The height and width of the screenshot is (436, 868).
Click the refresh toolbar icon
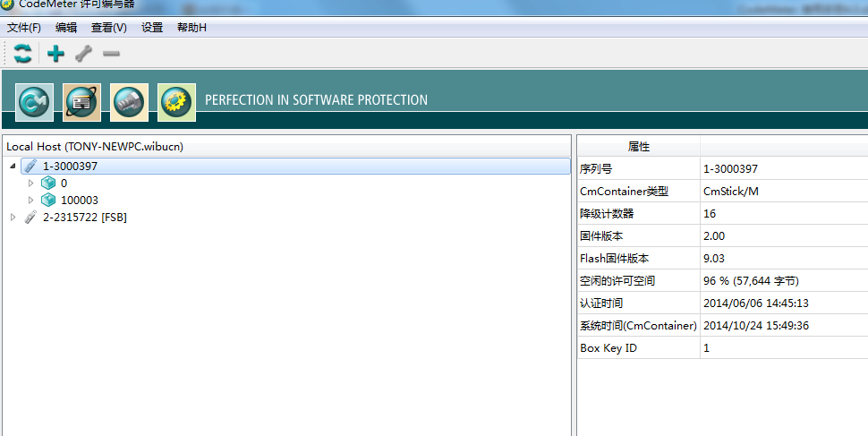click(22, 54)
